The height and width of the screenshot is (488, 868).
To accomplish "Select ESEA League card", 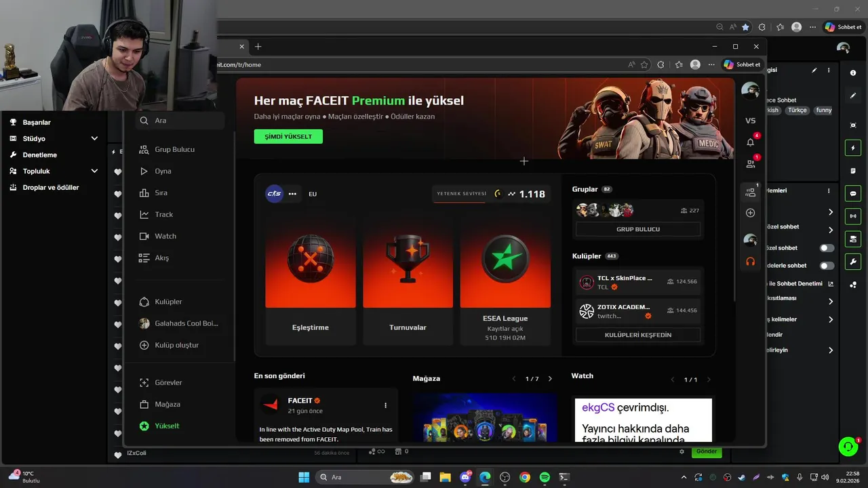I will coord(505,281).
